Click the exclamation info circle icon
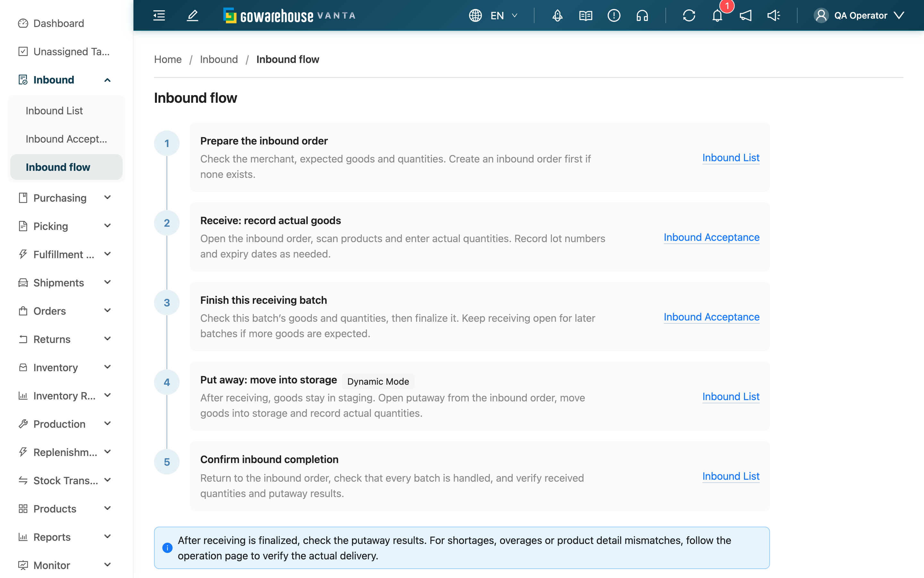The height and width of the screenshot is (578, 924). [x=614, y=16]
